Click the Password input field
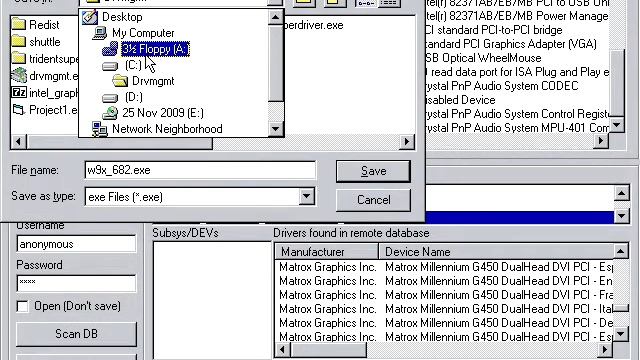 (x=76, y=283)
